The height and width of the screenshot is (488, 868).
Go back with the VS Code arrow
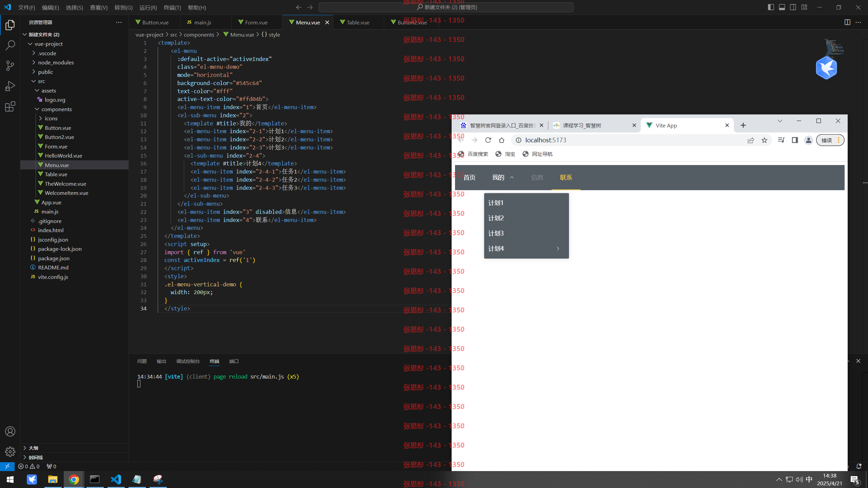[299, 7]
